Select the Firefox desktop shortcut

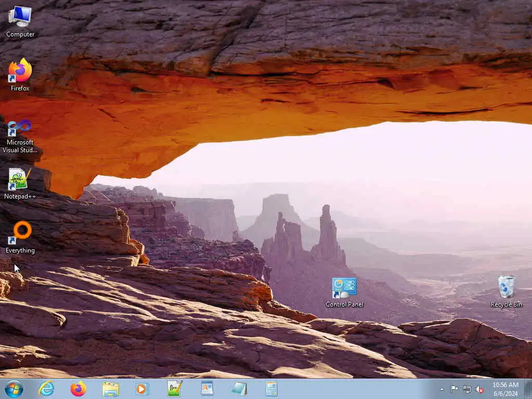20,75
